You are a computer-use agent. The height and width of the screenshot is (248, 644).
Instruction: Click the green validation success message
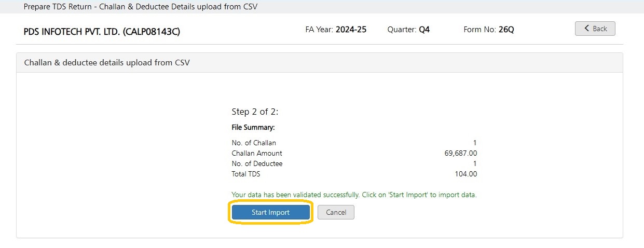[354, 195]
